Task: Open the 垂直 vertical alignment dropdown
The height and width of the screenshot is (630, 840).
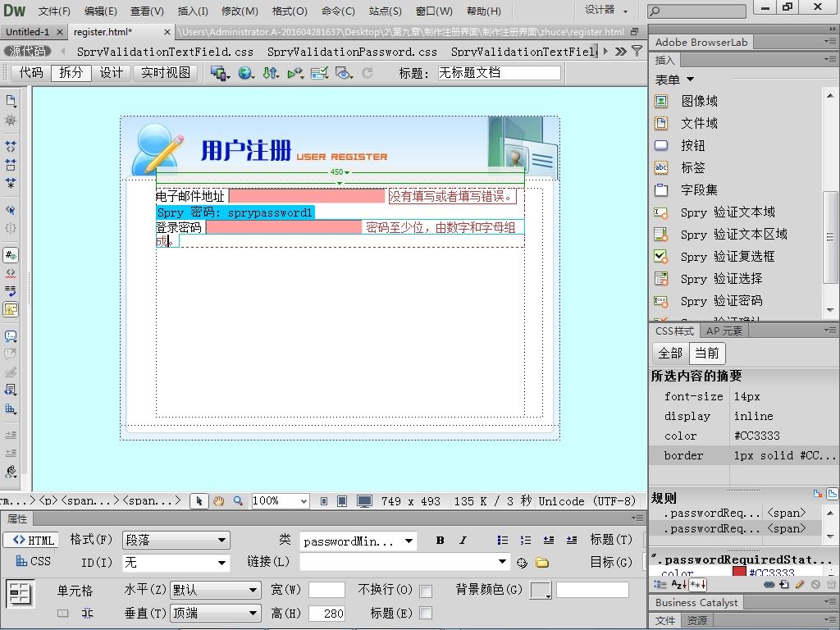Action: tap(216, 612)
